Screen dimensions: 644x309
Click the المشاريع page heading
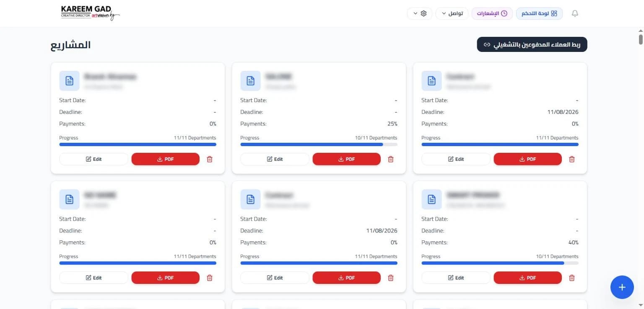click(x=71, y=45)
